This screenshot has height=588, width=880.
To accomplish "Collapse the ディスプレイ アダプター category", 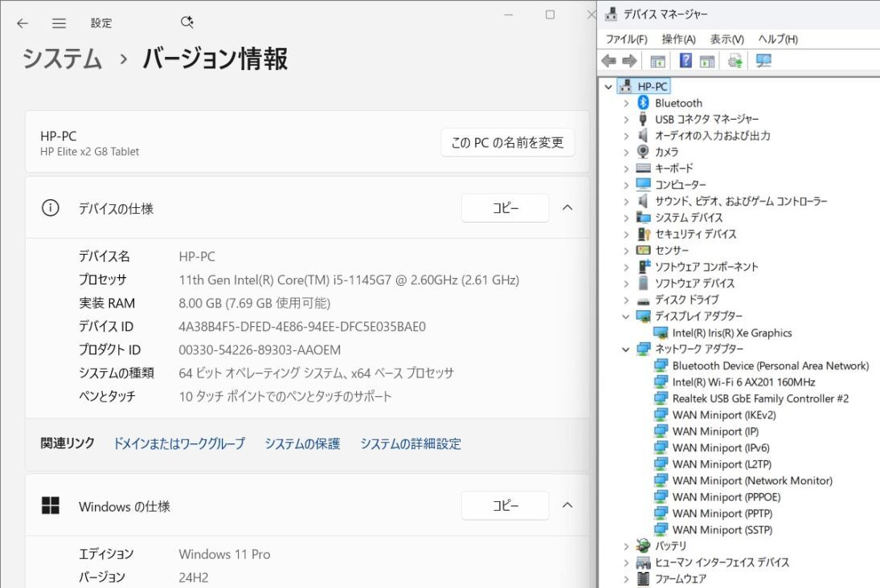I will (x=628, y=316).
